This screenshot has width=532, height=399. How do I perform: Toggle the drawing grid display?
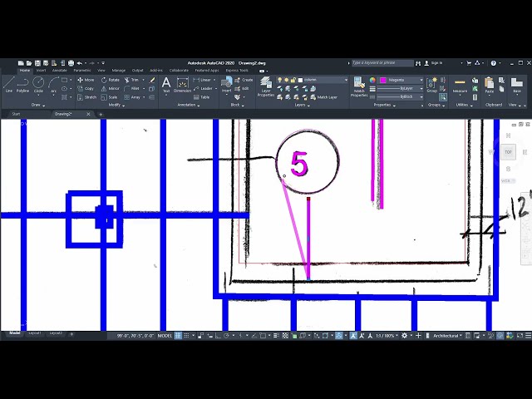[x=178, y=336]
